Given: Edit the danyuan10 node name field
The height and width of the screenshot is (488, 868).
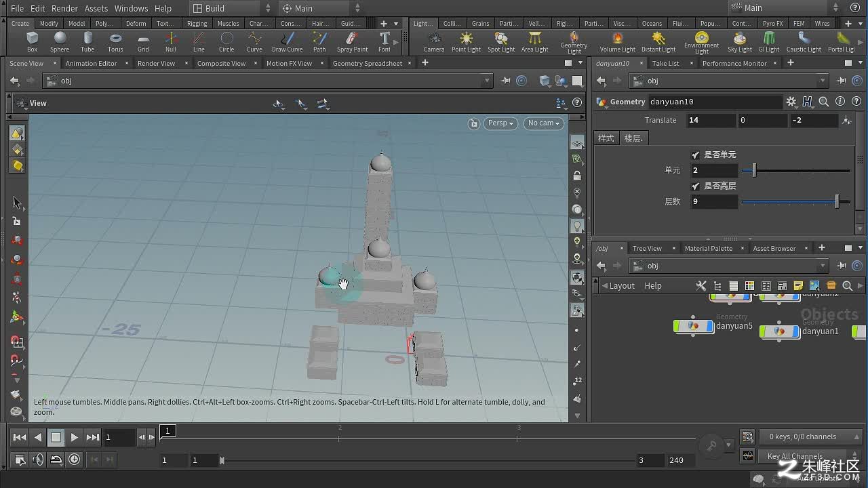Looking at the screenshot, I should pyautogui.click(x=715, y=102).
